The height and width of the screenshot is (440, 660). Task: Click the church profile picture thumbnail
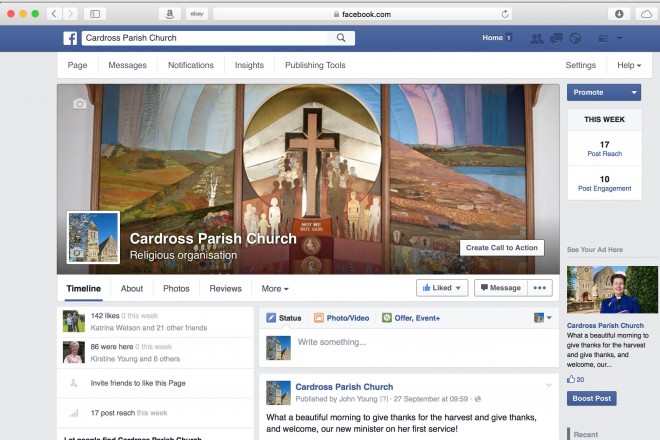pos(93,238)
